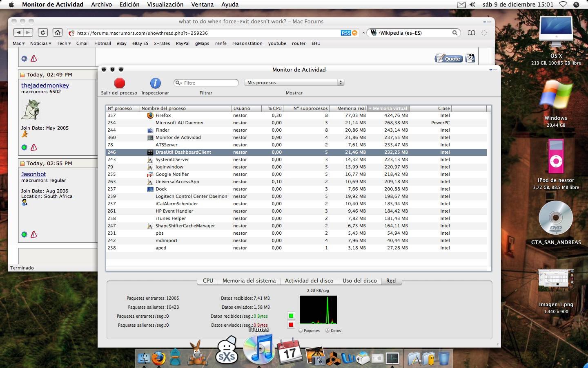This screenshot has width=588, height=368.
Task: Open Imagen 1.png desktop thumbnail
Action: (556, 280)
